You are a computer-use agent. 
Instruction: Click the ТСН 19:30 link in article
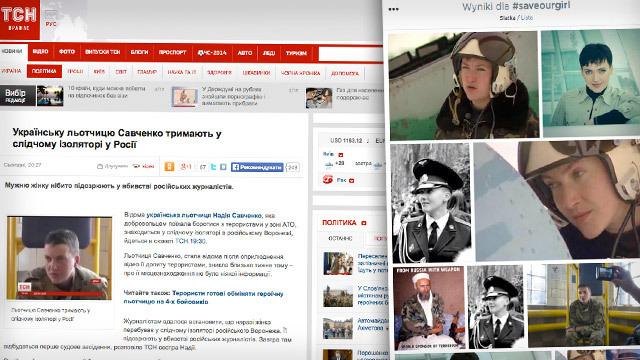pos(190,241)
